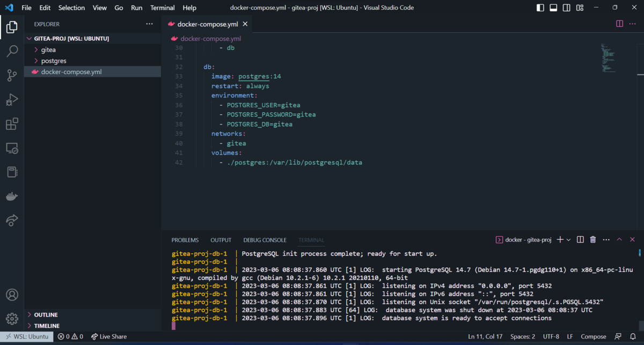Split the terminal

pyautogui.click(x=580, y=240)
